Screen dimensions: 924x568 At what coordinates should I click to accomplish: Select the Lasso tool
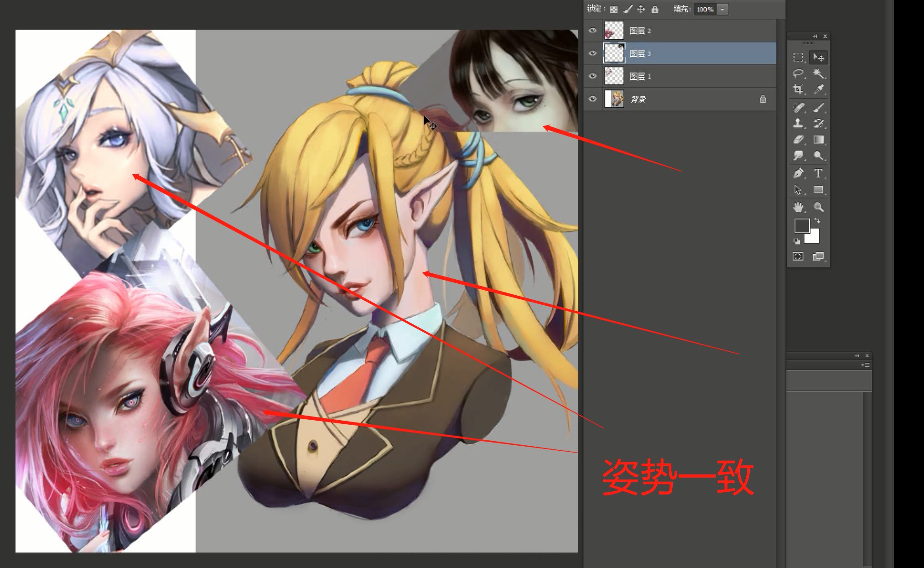[798, 73]
